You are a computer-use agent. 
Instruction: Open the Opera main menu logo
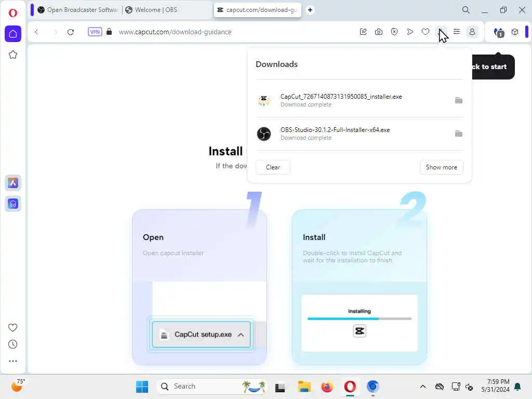click(13, 13)
